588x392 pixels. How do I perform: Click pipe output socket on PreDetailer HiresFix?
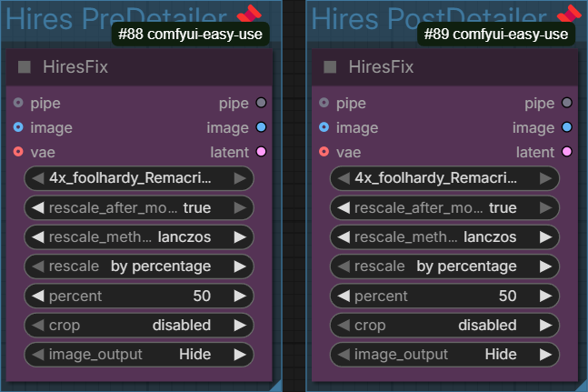coord(261,103)
